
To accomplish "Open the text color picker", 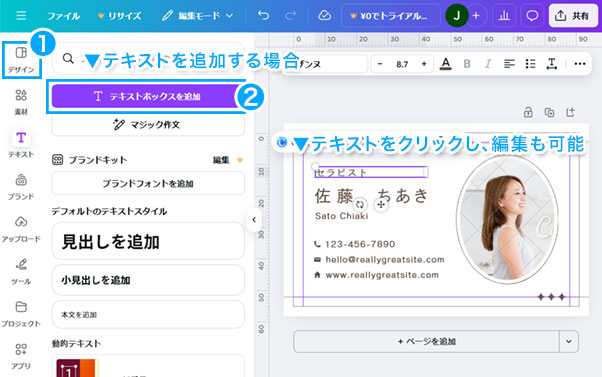I will point(445,64).
